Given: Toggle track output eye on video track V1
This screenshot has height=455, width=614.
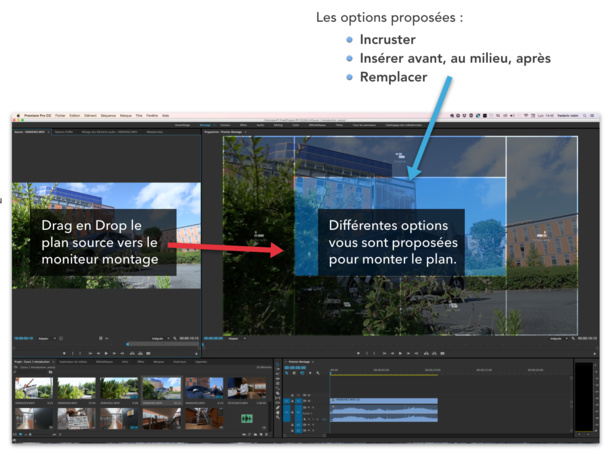Looking at the screenshot, I should [307, 401].
